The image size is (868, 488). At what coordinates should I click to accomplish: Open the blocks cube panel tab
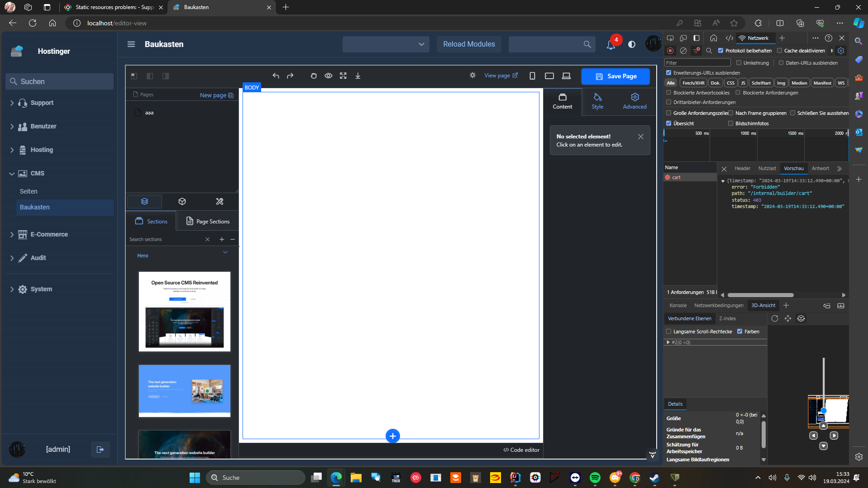pyautogui.click(x=182, y=201)
